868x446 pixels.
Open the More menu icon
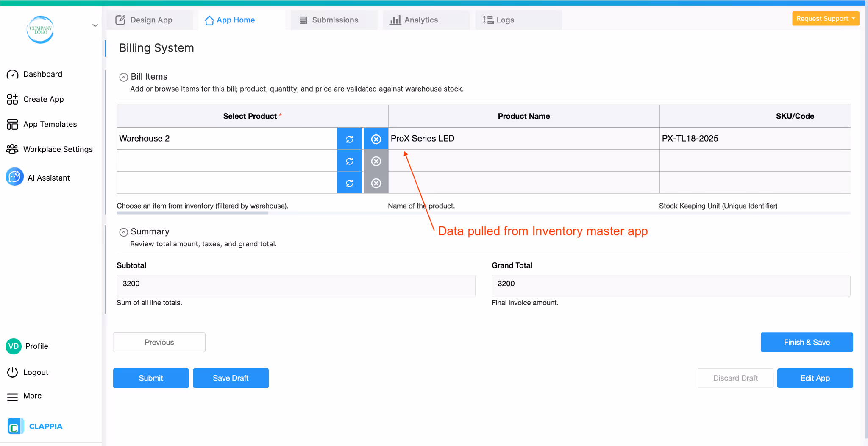(12, 396)
